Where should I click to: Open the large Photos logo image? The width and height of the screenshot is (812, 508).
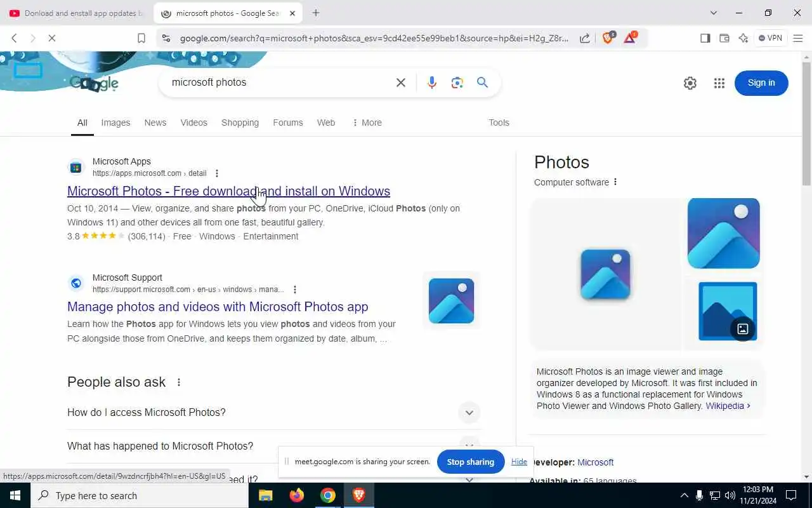click(x=605, y=274)
